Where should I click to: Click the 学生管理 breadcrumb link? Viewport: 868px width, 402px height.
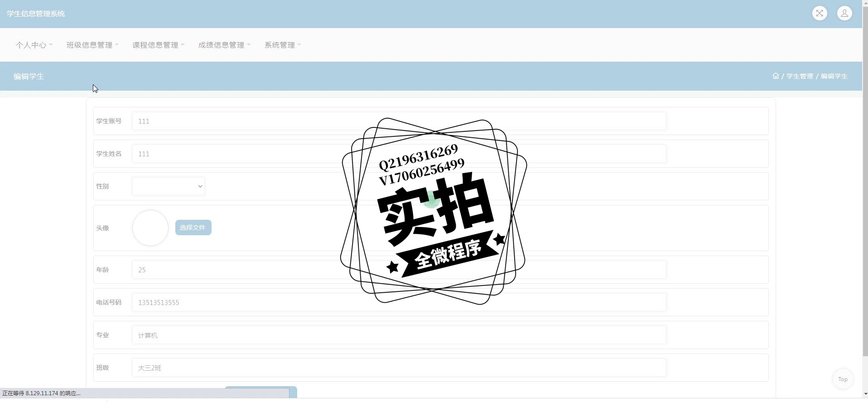[x=800, y=76]
